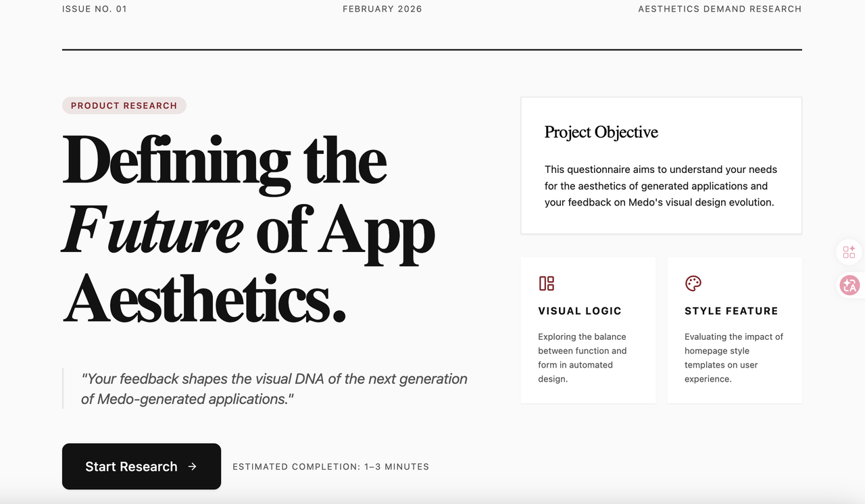Open the floating AI apps grid icon
Viewport: 865px width, 504px height.
(x=849, y=252)
